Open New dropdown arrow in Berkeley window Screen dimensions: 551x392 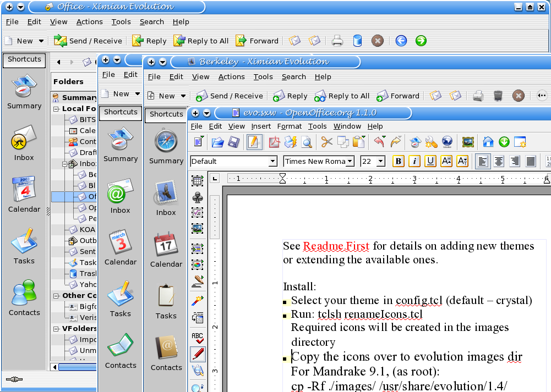point(183,96)
